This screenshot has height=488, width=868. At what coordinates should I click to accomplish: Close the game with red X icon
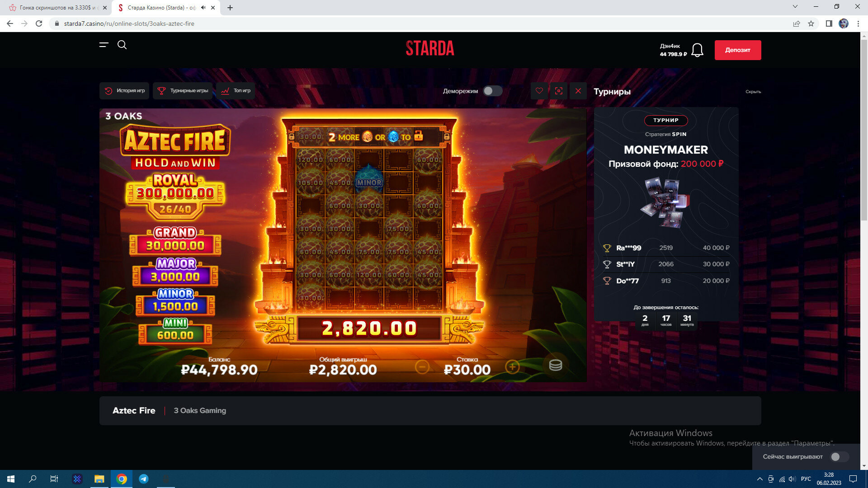(578, 91)
